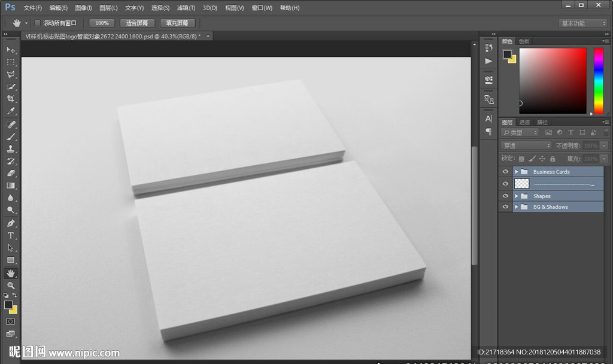The width and height of the screenshot is (613, 364).
Task: Select the Pen tool
Action: point(11,223)
